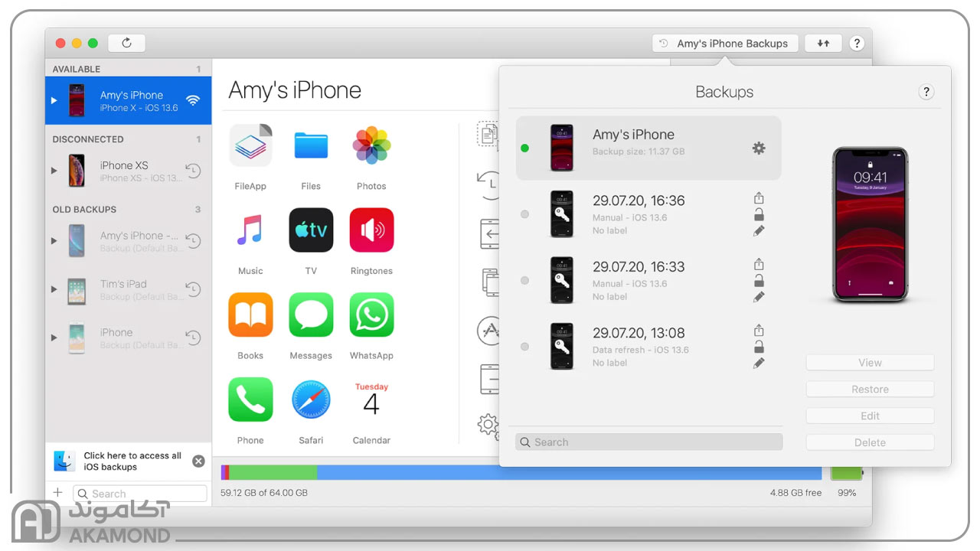
Task: Edit the 16:36 backup label with pencil icon
Action: pos(759,231)
